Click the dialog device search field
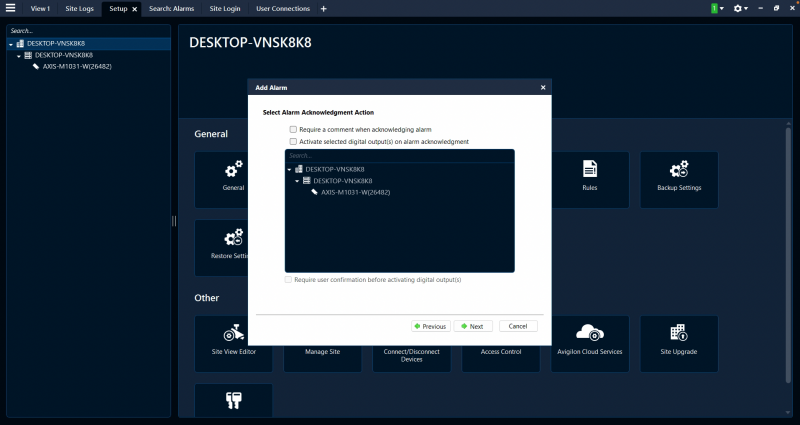 pos(399,156)
